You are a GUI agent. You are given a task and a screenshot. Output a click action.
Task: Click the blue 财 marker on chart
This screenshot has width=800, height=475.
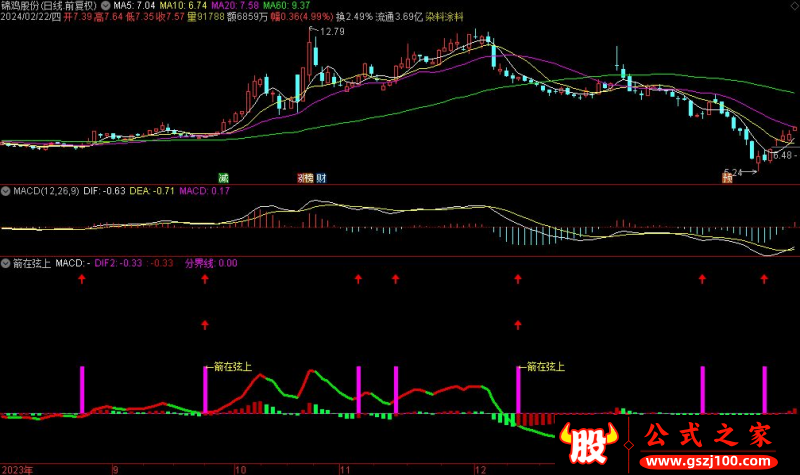[x=321, y=178]
